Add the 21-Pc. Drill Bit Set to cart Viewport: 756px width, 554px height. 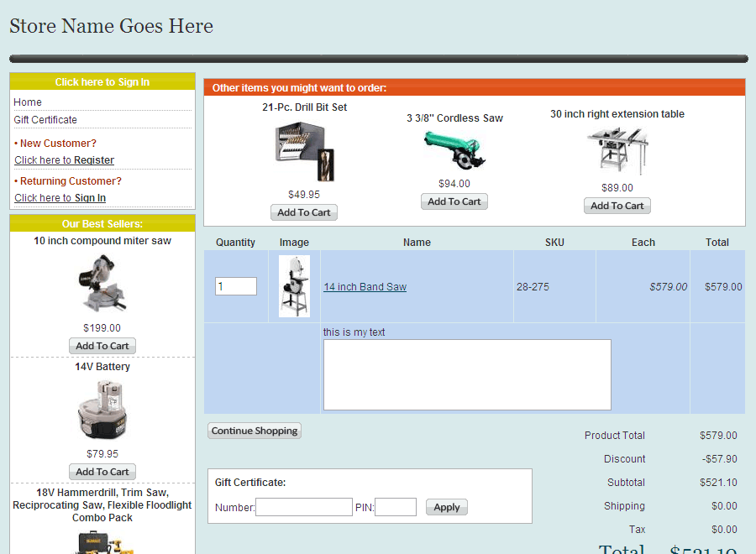point(304,212)
